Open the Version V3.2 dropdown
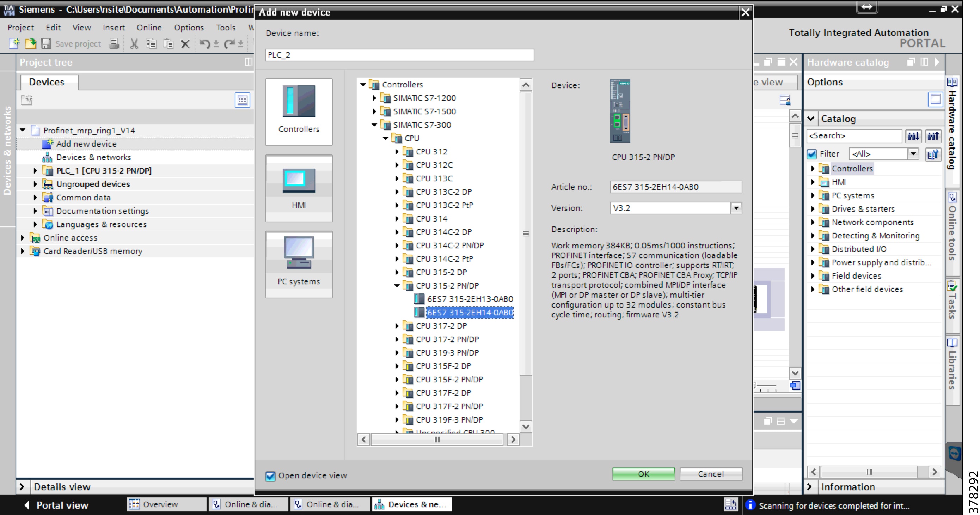The height and width of the screenshot is (515, 980). (x=736, y=208)
